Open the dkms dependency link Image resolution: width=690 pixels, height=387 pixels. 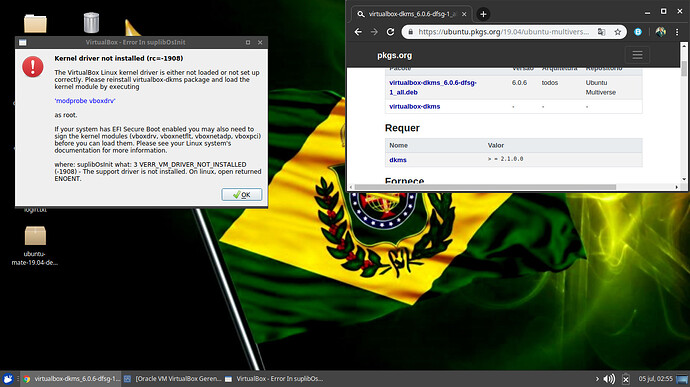pyautogui.click(x=398, y=160)
